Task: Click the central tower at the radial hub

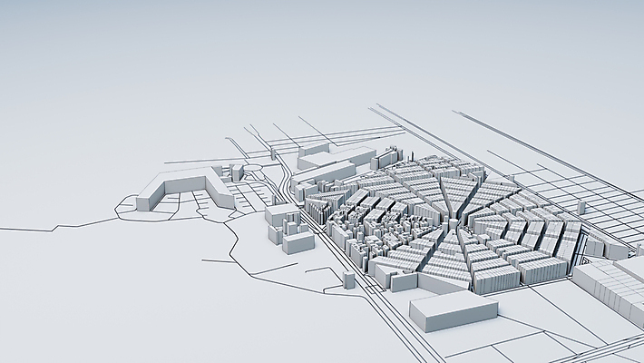Action: [452, 222]
